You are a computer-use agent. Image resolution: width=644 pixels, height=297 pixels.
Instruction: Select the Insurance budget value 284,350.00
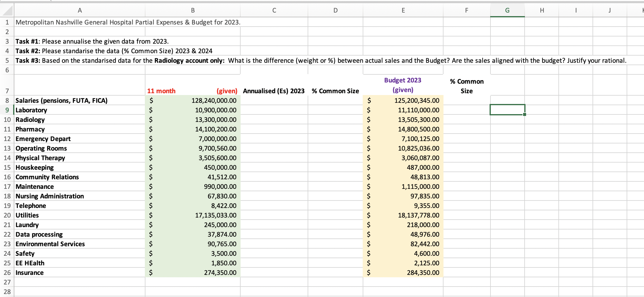point(402,272)
